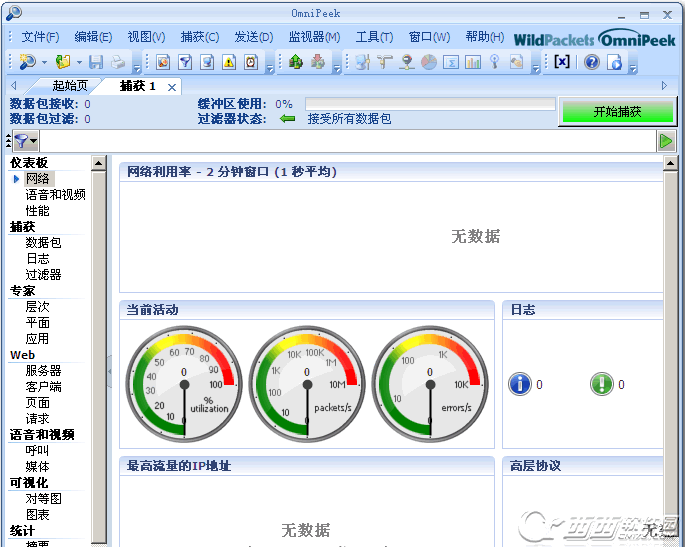685x547 pixels.
Task: Click the alarm clock toolbar icon
Action: [251, 62]
